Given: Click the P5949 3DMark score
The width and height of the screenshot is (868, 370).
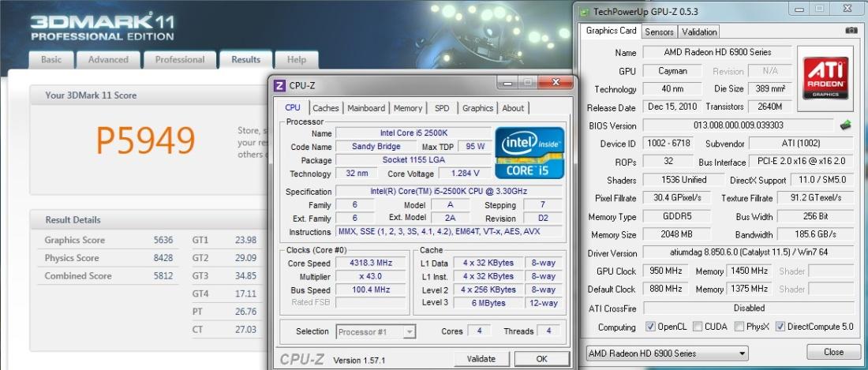Looking at the screenshot, I should [x=146, y=141].
